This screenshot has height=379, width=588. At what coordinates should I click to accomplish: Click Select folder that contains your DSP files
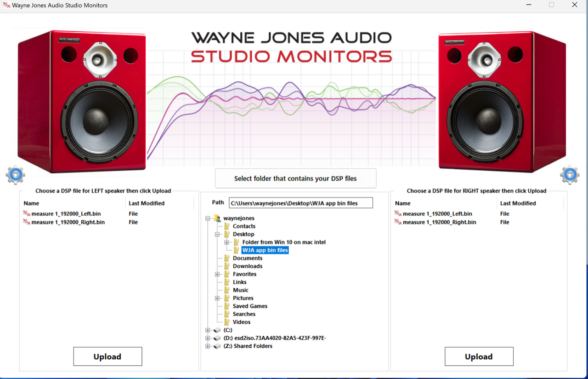pos(295,178)
